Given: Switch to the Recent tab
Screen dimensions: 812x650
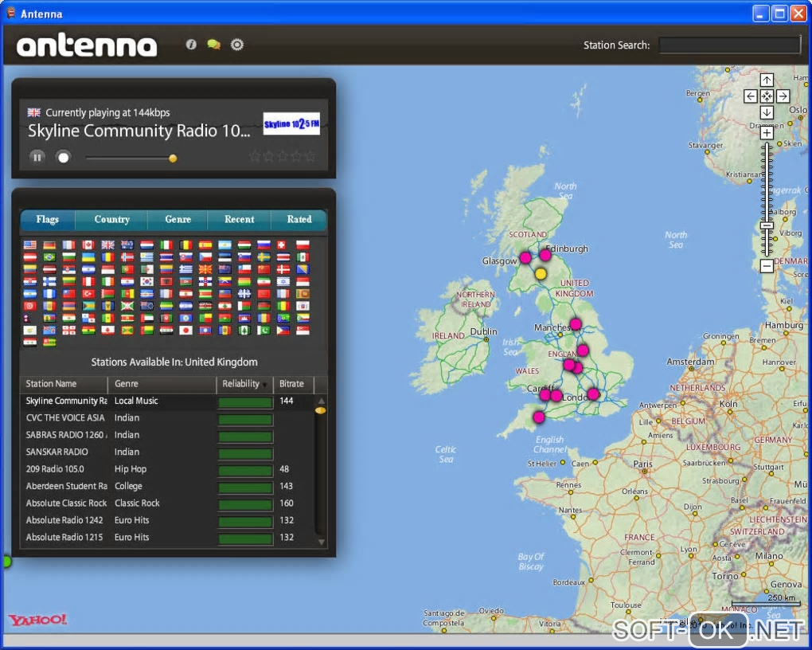Looking at the screenshot, I should pos(239,220).
